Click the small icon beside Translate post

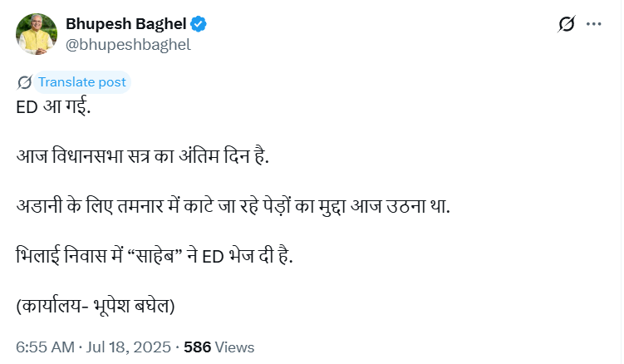pyautogui.click(x=25, y=82)
